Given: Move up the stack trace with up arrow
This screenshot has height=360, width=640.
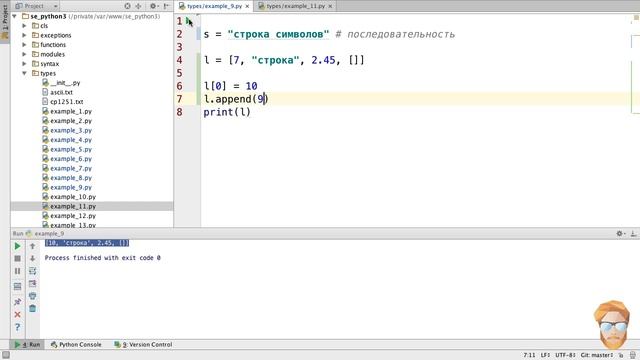Looking at the screenshot, I should pos(33,246).
